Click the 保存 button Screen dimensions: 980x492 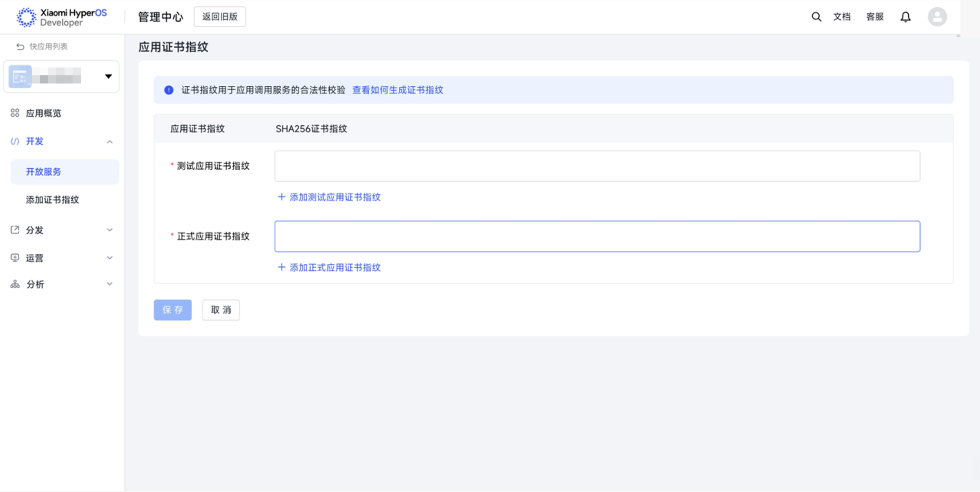tap(173, 310)
